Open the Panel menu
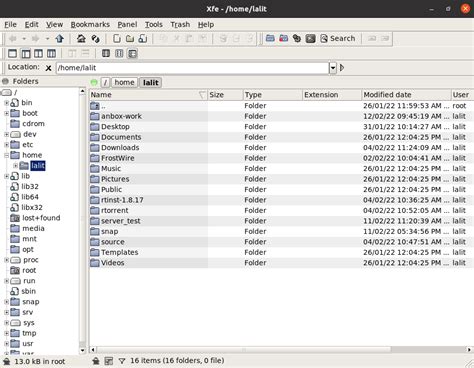 (x=127, y=25)
